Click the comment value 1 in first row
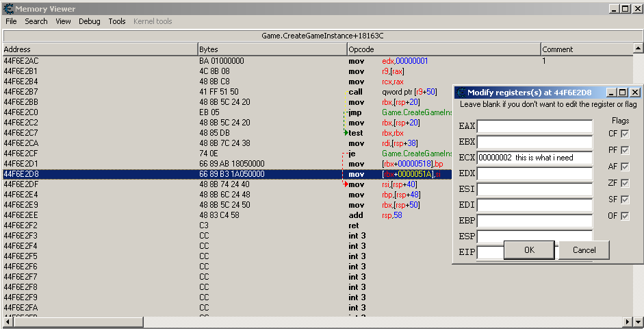Image resolution: width=644 pixels, height=329 pixels. [x=544, y=61]
